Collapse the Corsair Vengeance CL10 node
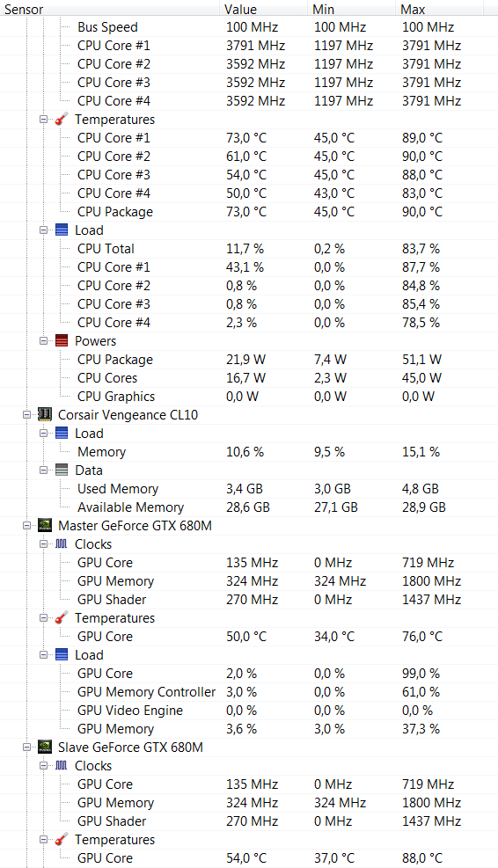Image resolution: width=498 pixels, height=868 pixels. tap(26, 414)
